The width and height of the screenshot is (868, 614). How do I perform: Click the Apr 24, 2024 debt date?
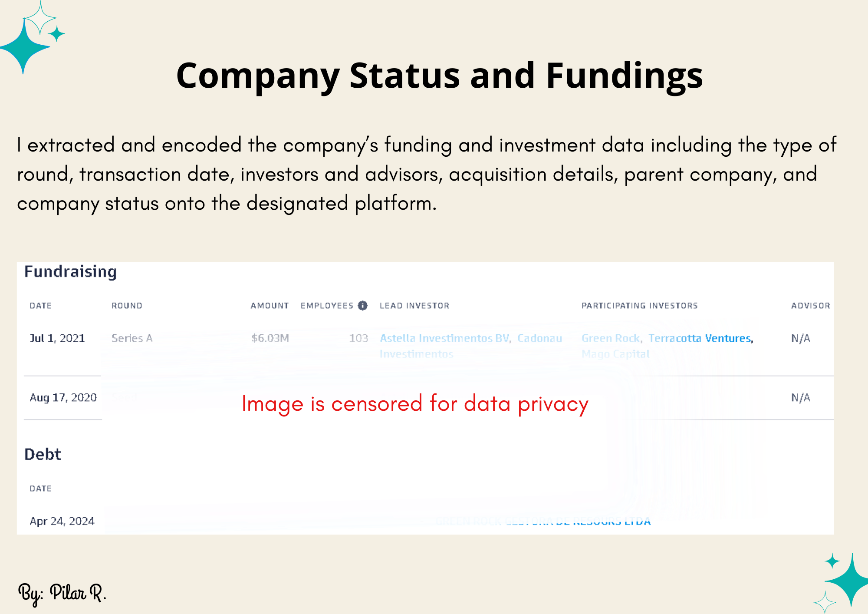click(62, 521)
